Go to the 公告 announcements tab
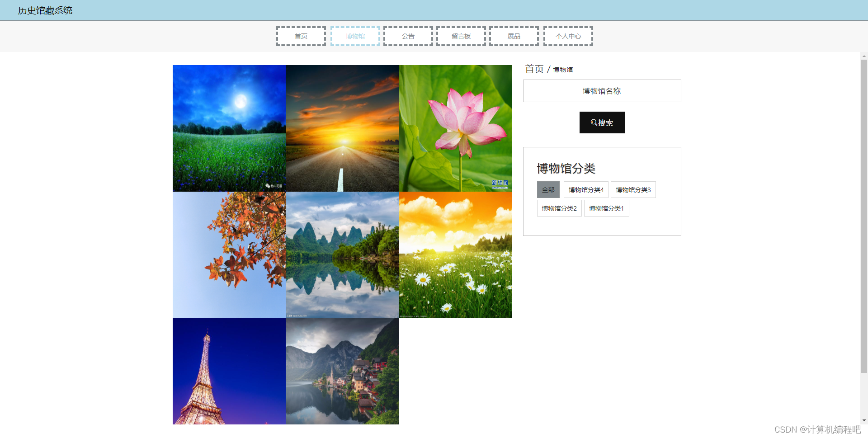The height and width of the screenshot is (438, 868). (x=407, y=36)
